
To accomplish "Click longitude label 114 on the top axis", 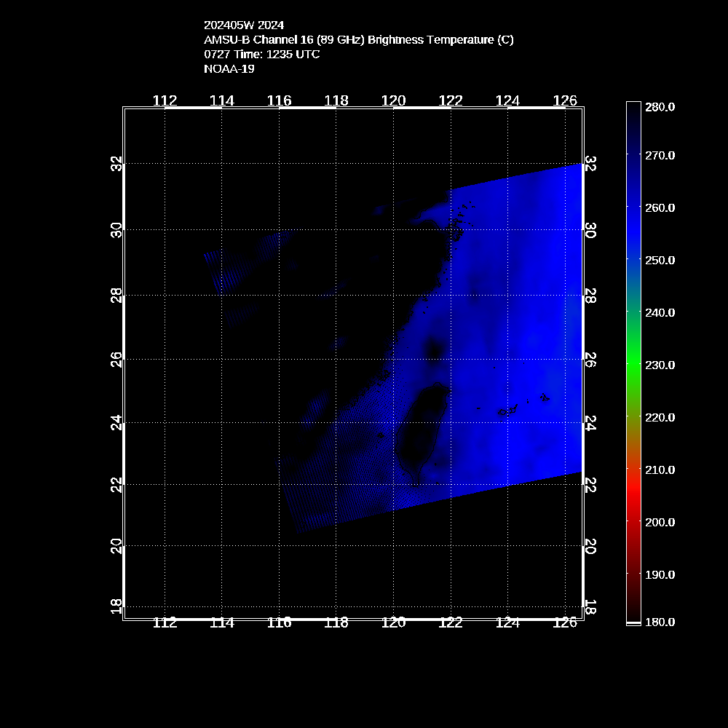I will (x=222, y=100).
